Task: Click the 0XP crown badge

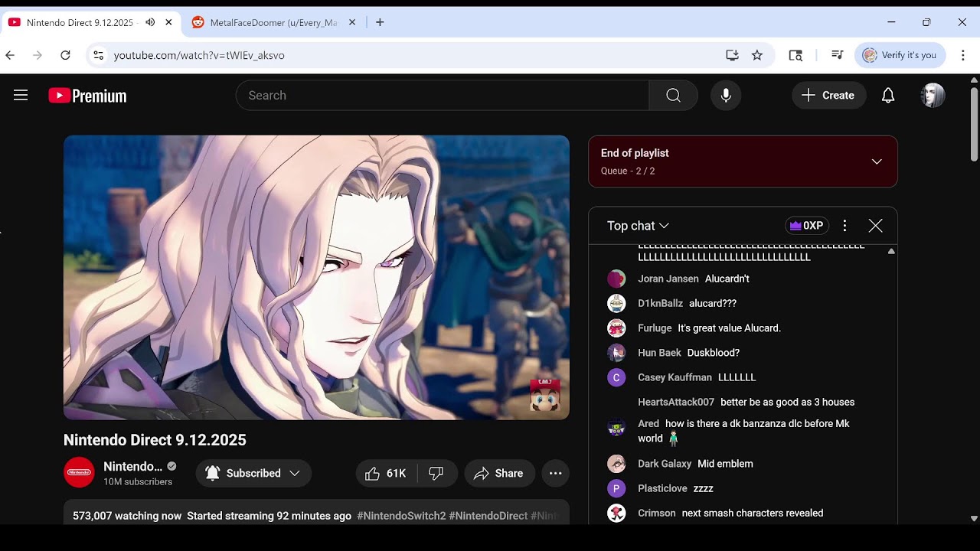Action: pos(807,226)
